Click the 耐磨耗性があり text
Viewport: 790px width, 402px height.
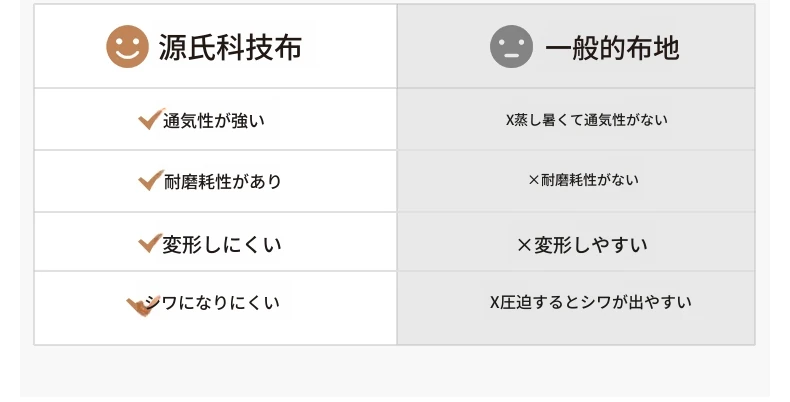pos(222,182)
